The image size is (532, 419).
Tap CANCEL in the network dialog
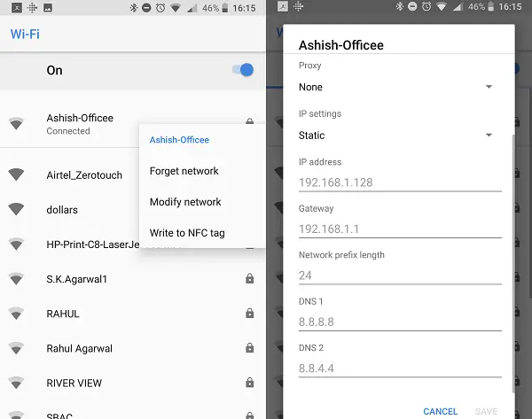click(x=441, y=411)
